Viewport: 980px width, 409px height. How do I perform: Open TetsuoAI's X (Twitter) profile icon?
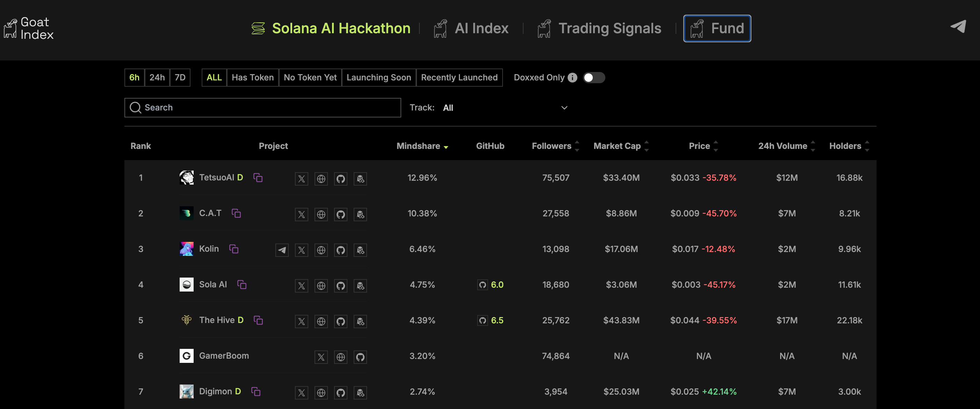click(x=301, y=178)
